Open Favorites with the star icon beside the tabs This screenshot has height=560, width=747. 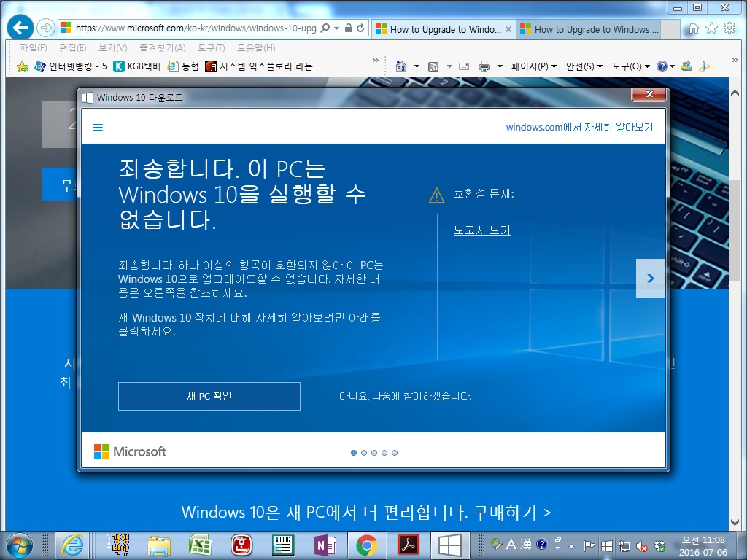point(711,28)
